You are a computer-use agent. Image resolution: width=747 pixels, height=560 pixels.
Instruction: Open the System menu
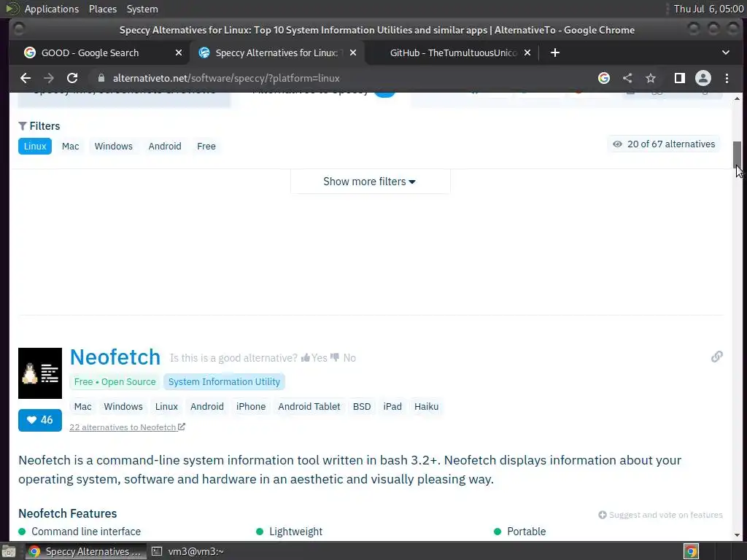[142, 9]
